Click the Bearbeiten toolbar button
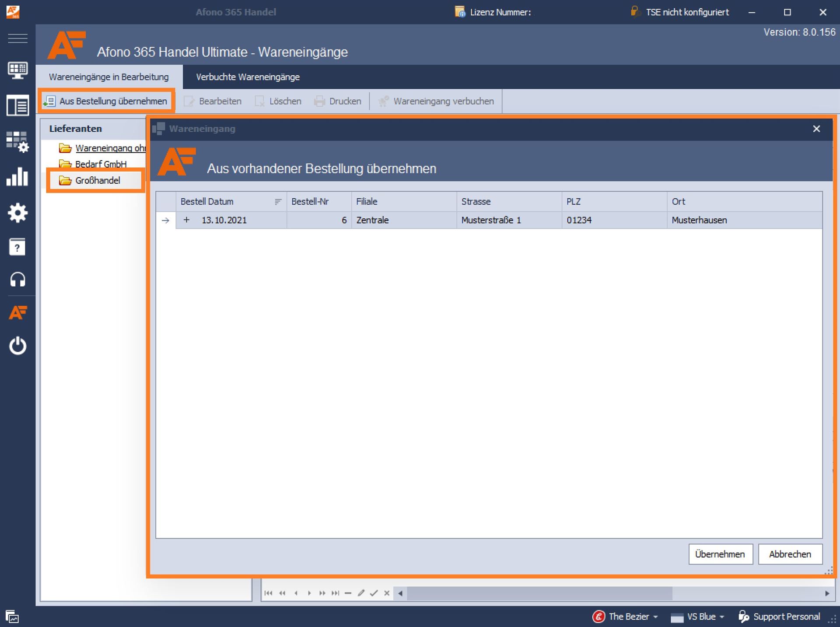 point(213,101)
